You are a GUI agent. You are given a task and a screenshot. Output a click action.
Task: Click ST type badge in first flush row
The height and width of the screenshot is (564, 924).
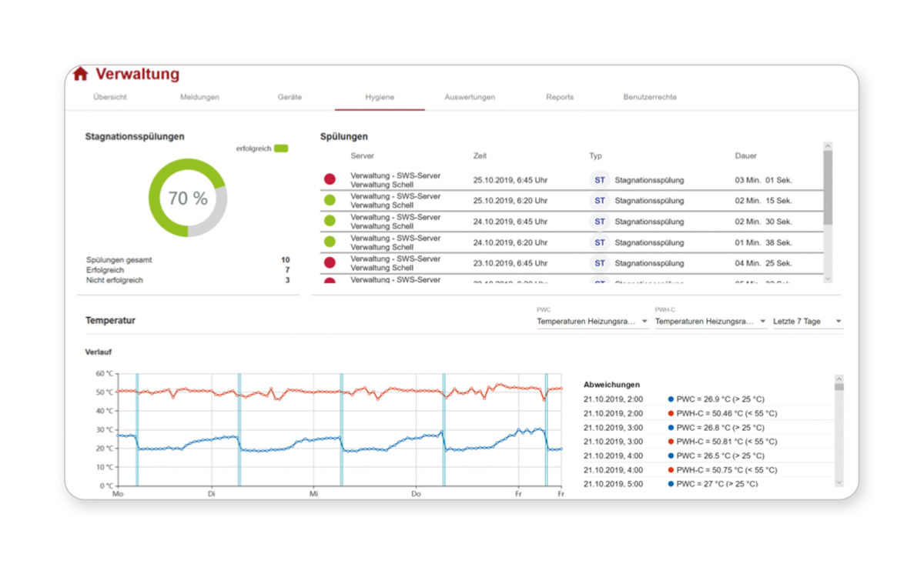[599, 180]
